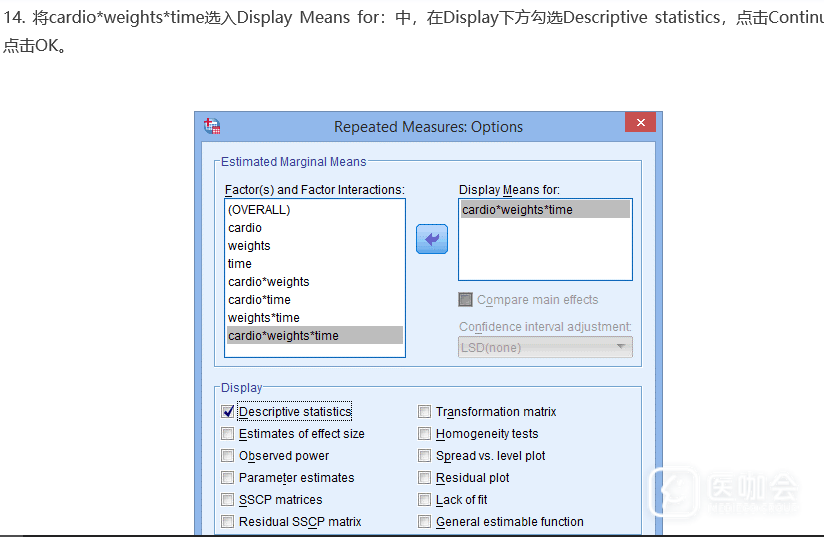824x537 pixels.
Task: Tick the General estimable function checkbox
Action: point(425,522)
